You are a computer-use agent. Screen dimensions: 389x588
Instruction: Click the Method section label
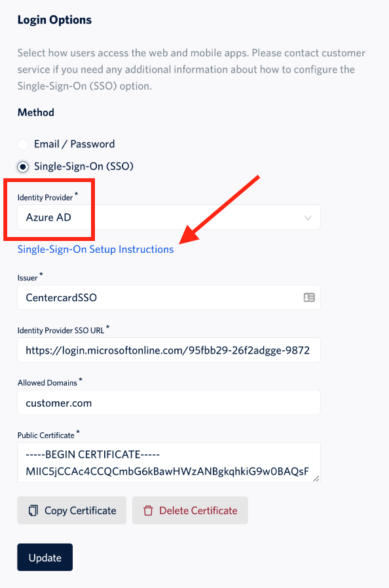point(35,112)
